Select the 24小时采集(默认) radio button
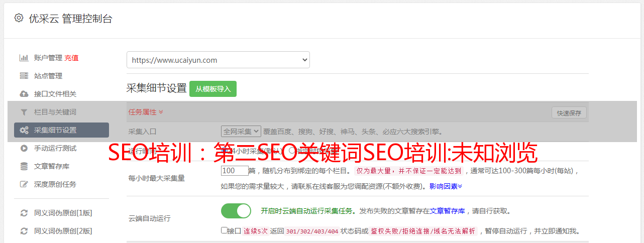This screenshot has height=243, width=644. tap(224, 150)
